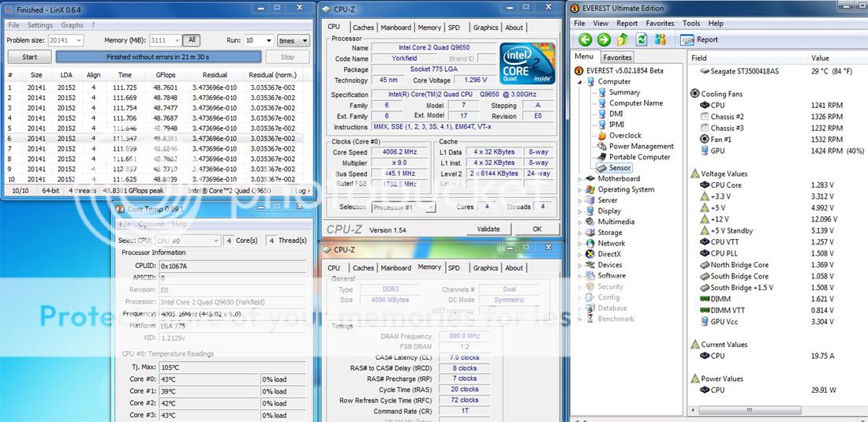Expand the Motherboard tree node

pyautogui.click(x=580, y=178)
